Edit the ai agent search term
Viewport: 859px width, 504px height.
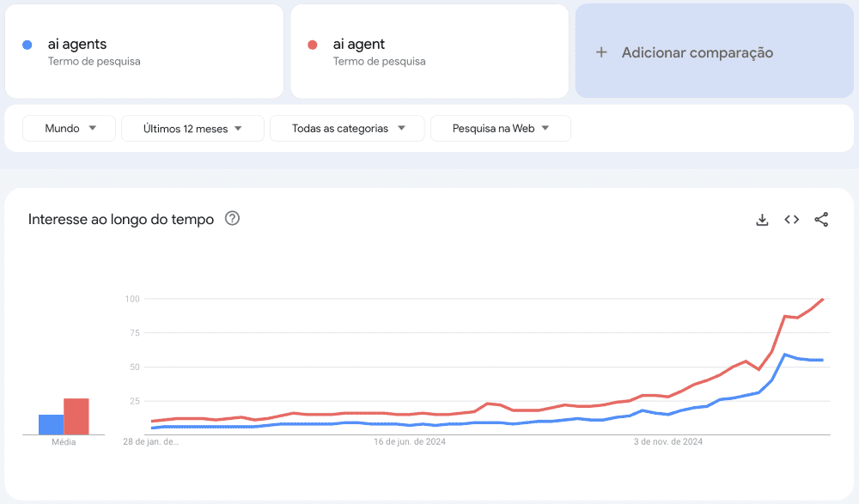359,45
